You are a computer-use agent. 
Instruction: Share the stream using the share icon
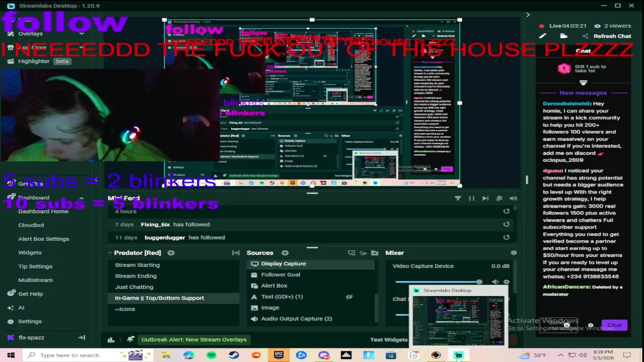pyautogui.click(x=585, y=36)
